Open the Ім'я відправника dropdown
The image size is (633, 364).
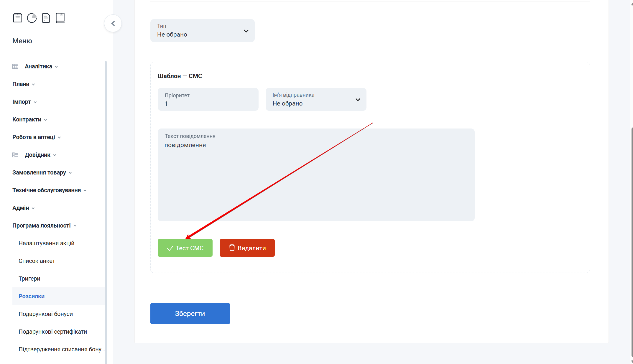(316, 99)
